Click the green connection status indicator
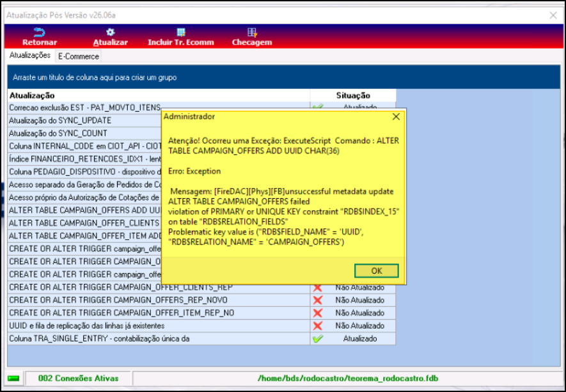 (13, 379)
